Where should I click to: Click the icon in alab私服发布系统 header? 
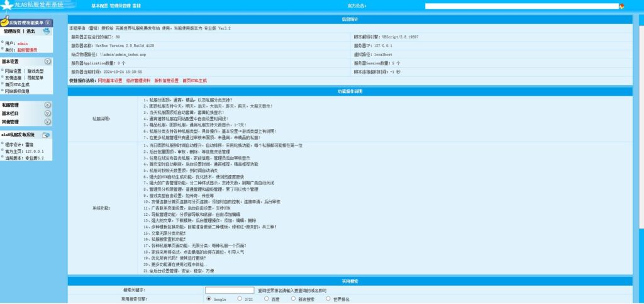[x=47, y=135]
